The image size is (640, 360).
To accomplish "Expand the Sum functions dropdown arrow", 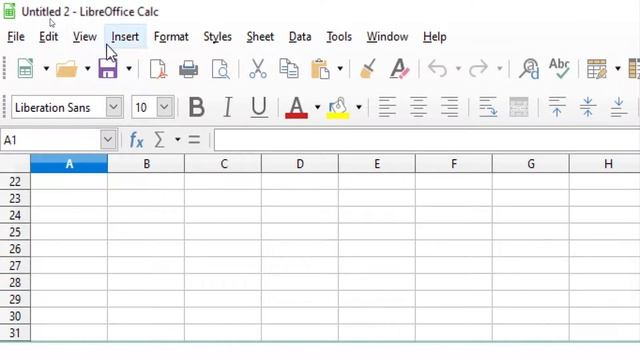I will tap(178, 140).
